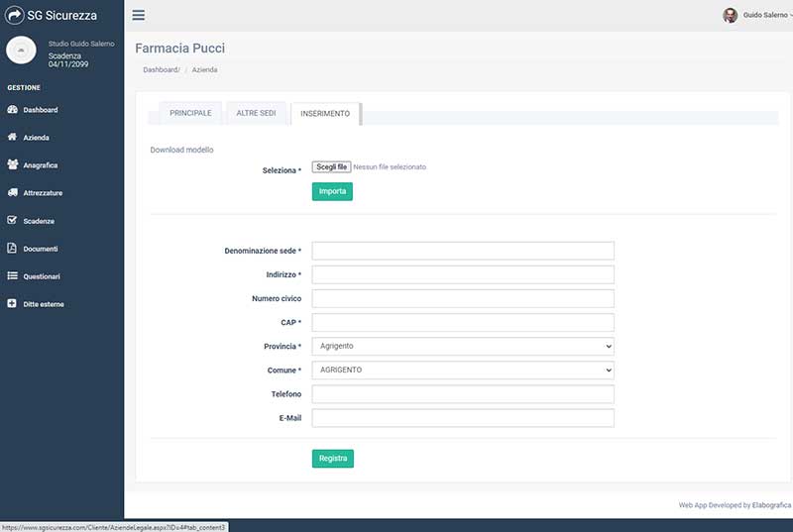
Task: Click the Questionari list icon
Action: tap(12, 275)
